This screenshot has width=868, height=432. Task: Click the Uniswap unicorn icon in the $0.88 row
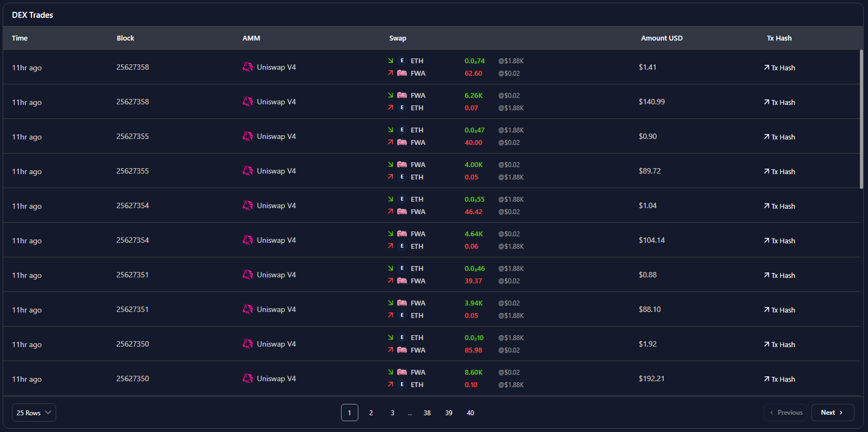[x=248, y=275]
